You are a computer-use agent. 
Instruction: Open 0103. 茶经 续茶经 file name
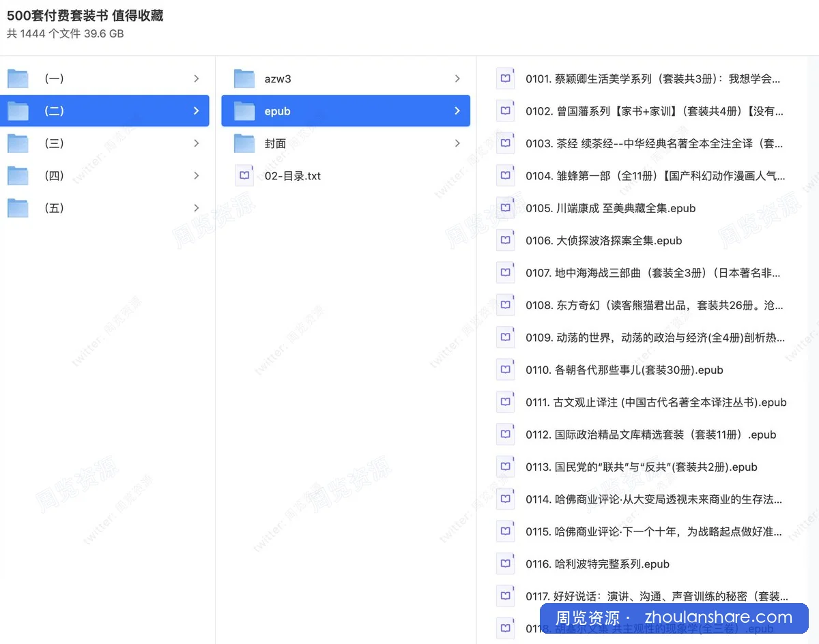pos(655,143)
